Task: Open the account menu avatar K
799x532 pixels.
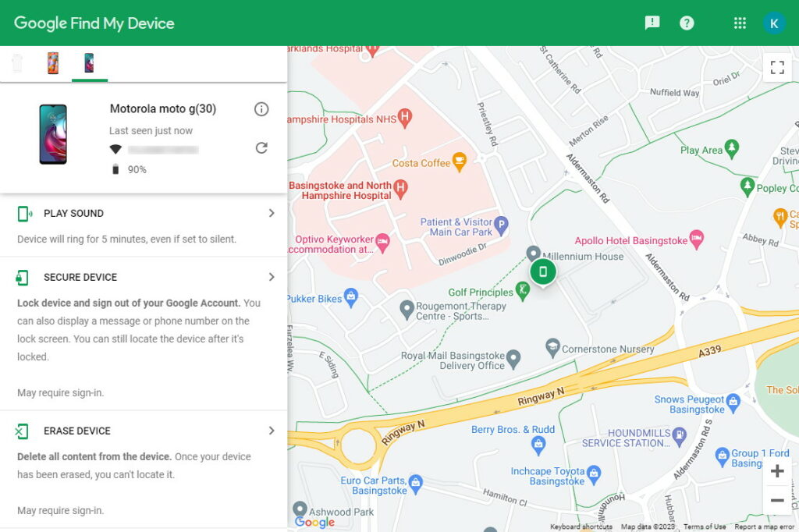Action: (774, 23)
